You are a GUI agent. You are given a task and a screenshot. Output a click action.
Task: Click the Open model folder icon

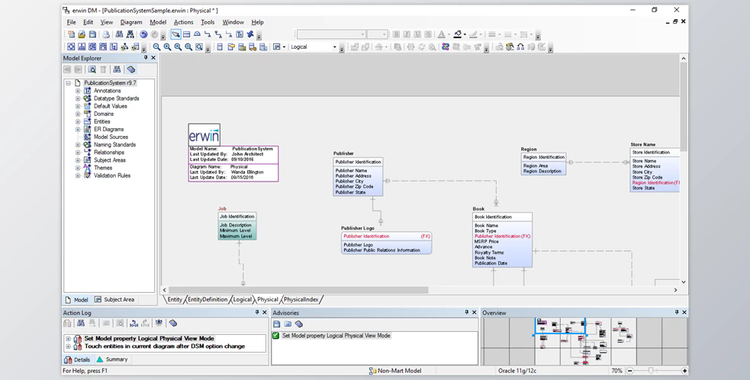point(81,34)
